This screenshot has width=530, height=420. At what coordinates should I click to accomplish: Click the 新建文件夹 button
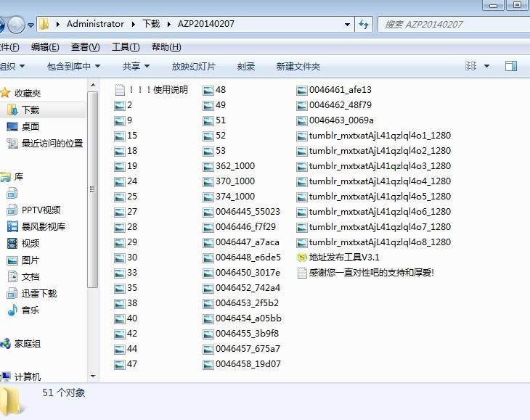tap(298, 66)
